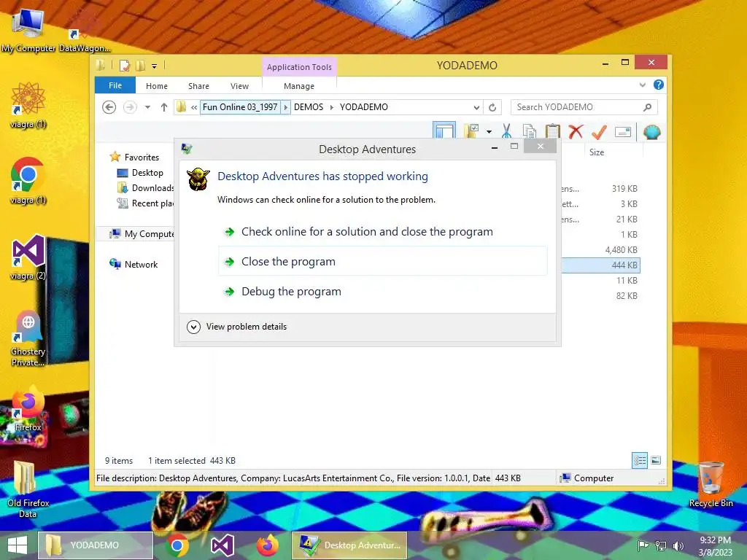The height and width of the screenshot is (560, 747).
Task: Switch to the Home ribbon tab
Action: [157, 86]
